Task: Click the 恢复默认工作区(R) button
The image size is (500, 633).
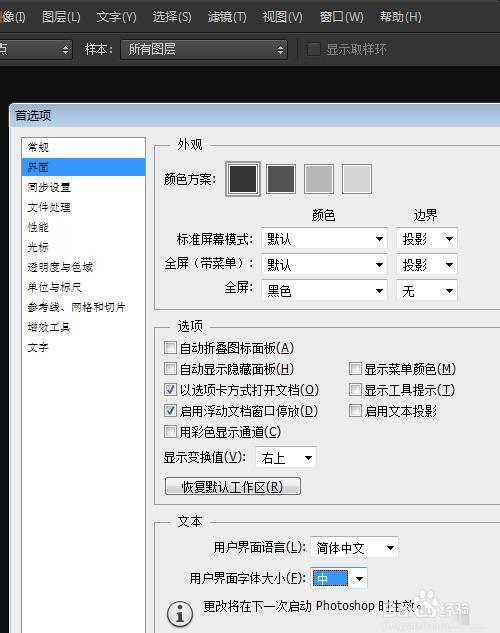Action: tap(233, 486)
